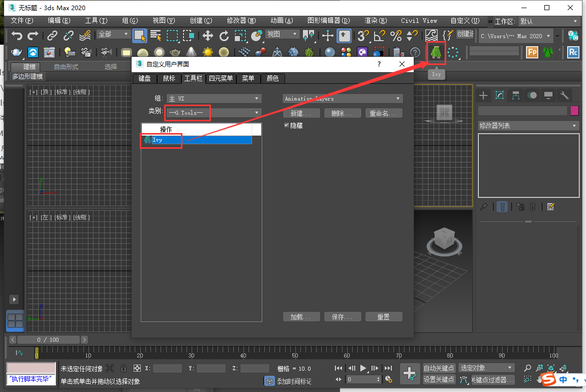Viewport: 586px width, 392px height.
Task: Click the Fp plugin toolbar icon
Action: coord(532,52)
